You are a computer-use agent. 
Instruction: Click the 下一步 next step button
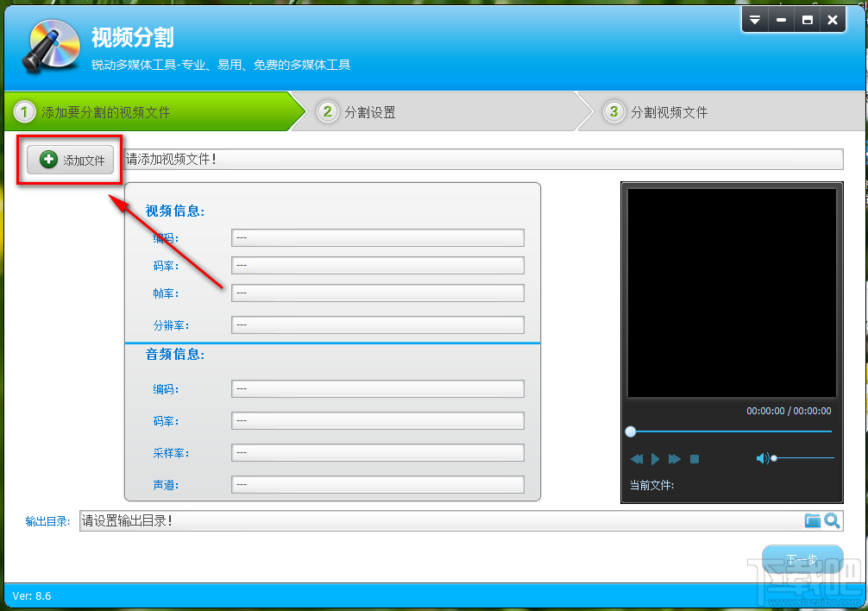pyautogui.click(x=802, y=559)
